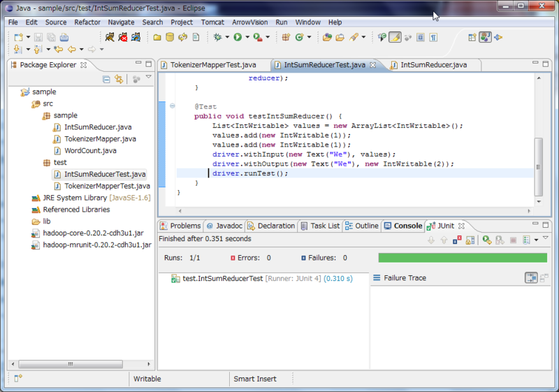Select test.IntSumReducerTest result in JUnit
The image size is (559, 392).
click(261, 278)
